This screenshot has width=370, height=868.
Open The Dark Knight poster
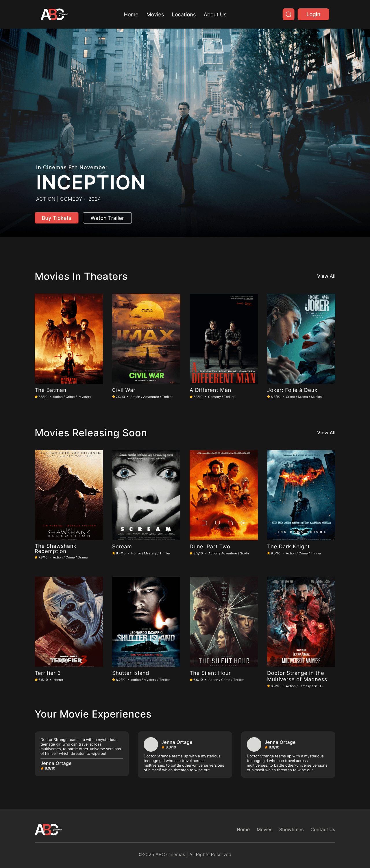[x=301, y=495]
